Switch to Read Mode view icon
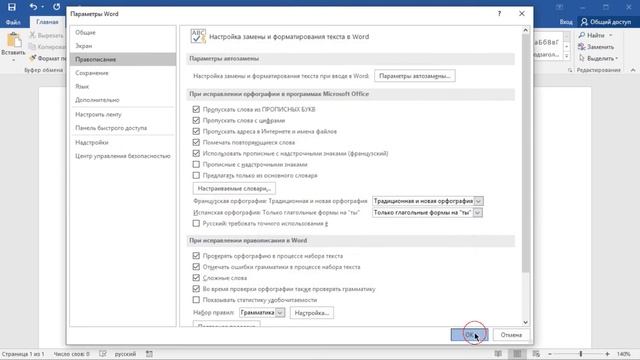Viewport: 640px width, 360px height. pos(498,354)
